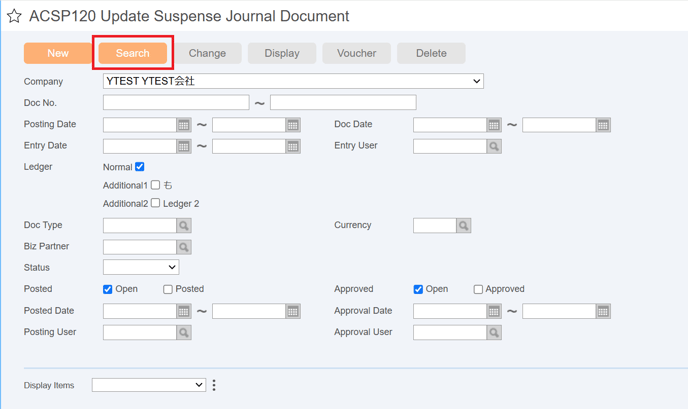Open the Approval Date start calendar icon
The width and height of the screenshot is (688, 409).
point(494,312)
